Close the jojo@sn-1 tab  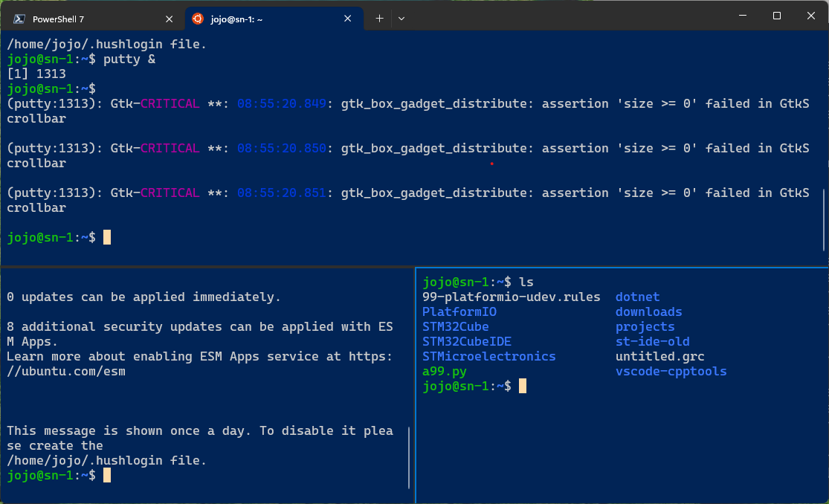(348, 19)
